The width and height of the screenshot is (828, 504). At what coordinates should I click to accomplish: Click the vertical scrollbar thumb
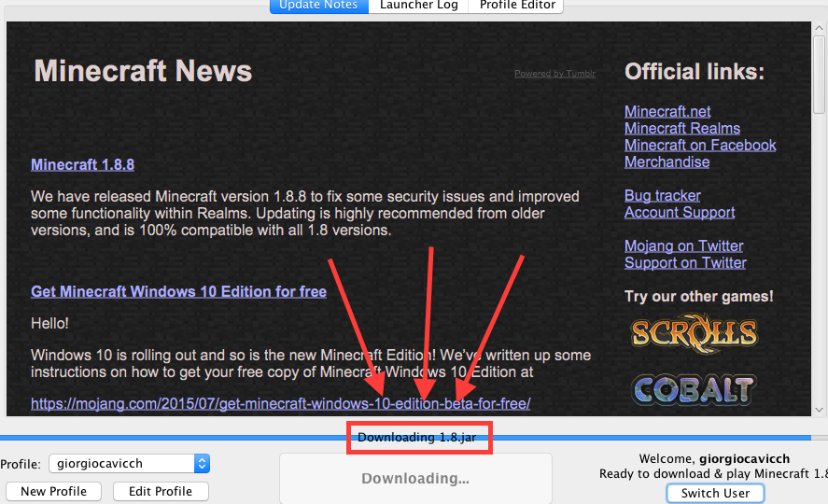[819, 75]
